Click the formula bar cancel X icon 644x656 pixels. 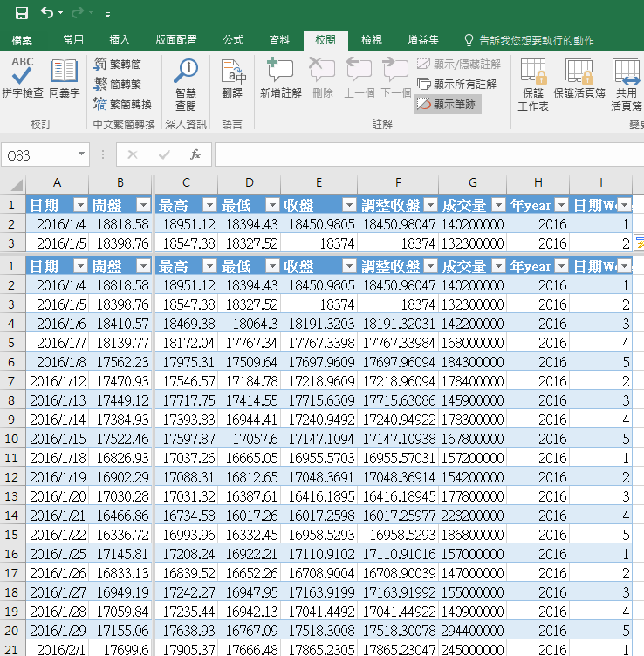(133, 154)
